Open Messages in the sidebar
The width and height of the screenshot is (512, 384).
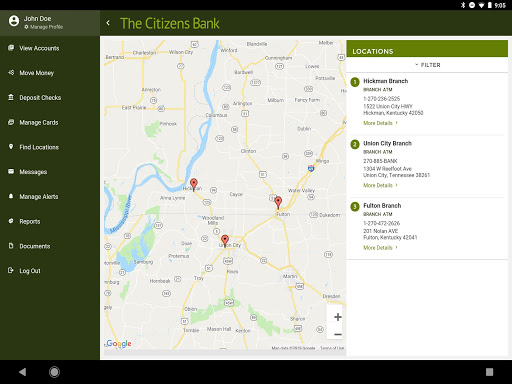(x=33, y=172)
